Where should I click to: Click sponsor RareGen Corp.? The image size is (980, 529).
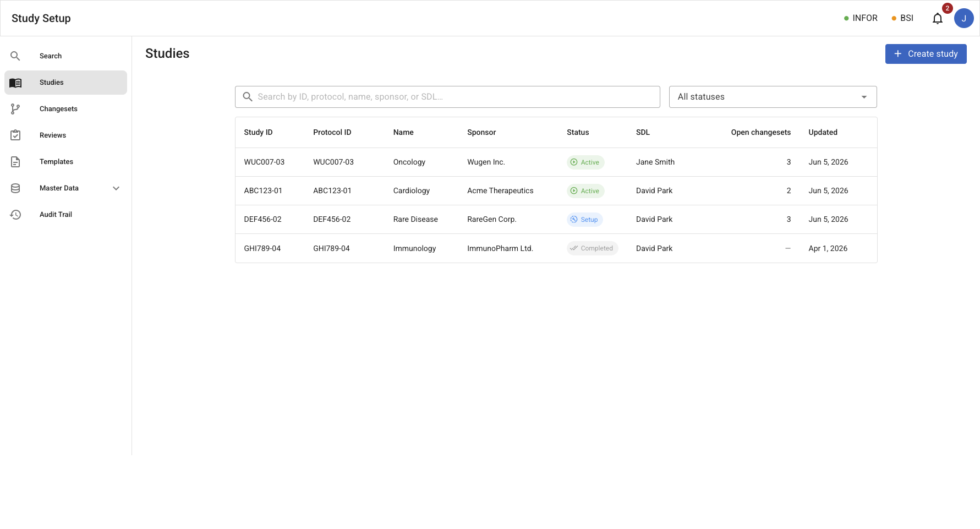pos(491,220)
